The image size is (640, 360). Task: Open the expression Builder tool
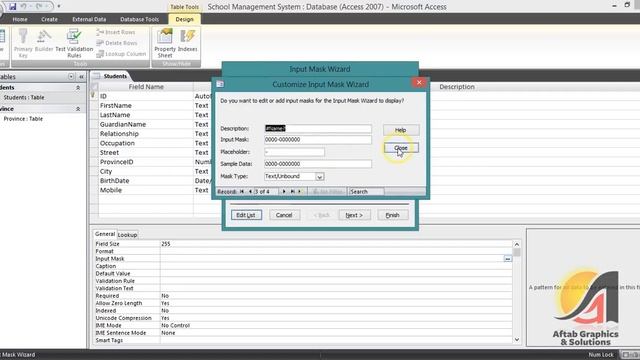click(x=44, y=41)
